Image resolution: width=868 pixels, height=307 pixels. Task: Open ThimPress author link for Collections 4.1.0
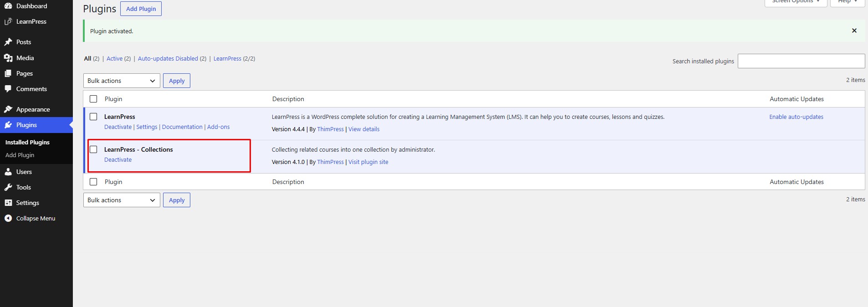tap(330, 162)
